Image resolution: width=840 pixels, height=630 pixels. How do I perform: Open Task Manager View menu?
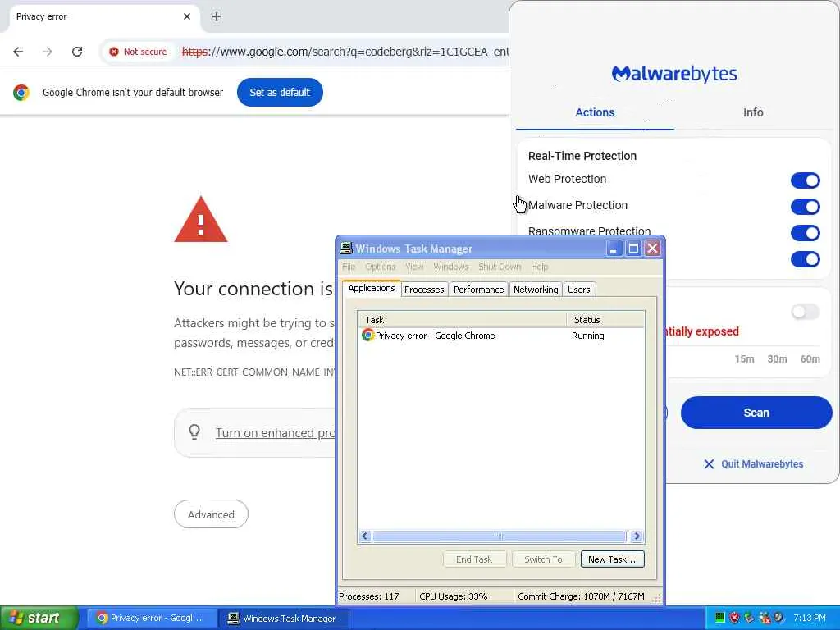pos(414,267)
